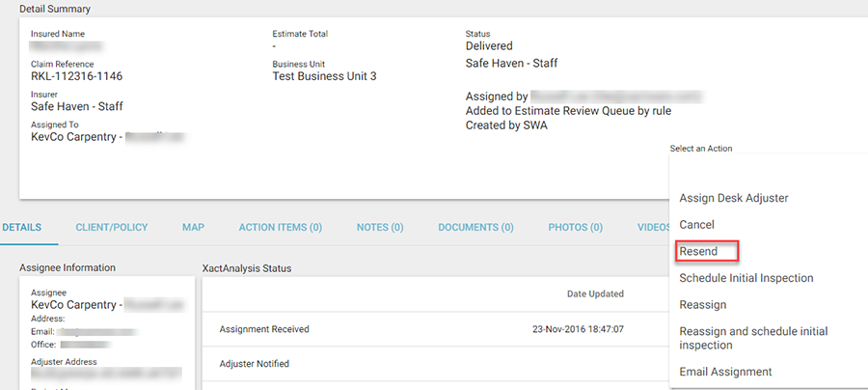The width and height of the screenshot is (868, 390).
Task: Select the Assignment Received status row
Action: click(x=264, y=329)
